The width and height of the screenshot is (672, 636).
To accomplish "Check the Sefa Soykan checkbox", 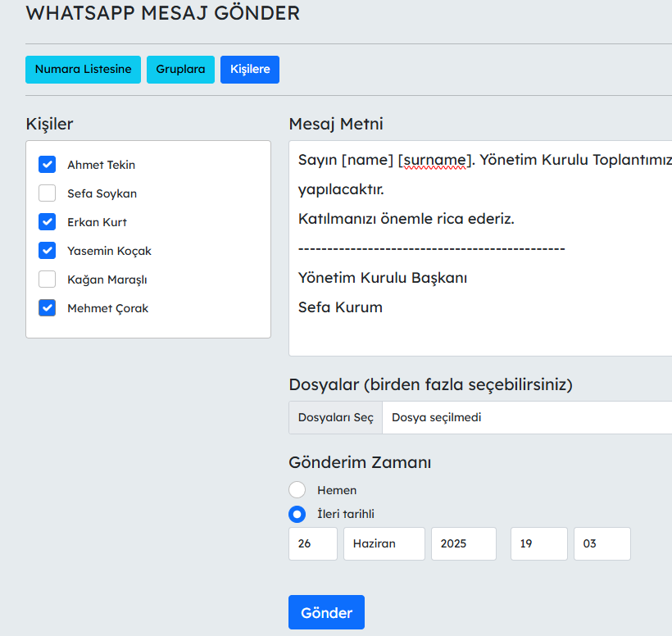I will 47,193.
